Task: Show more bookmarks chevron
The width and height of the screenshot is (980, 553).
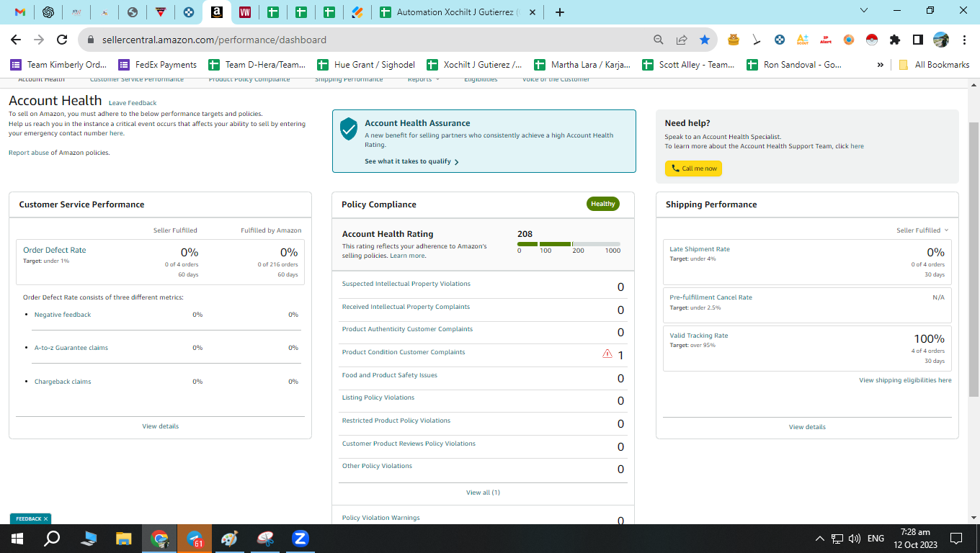Action: pyautogui.click(x=880, y=65)
